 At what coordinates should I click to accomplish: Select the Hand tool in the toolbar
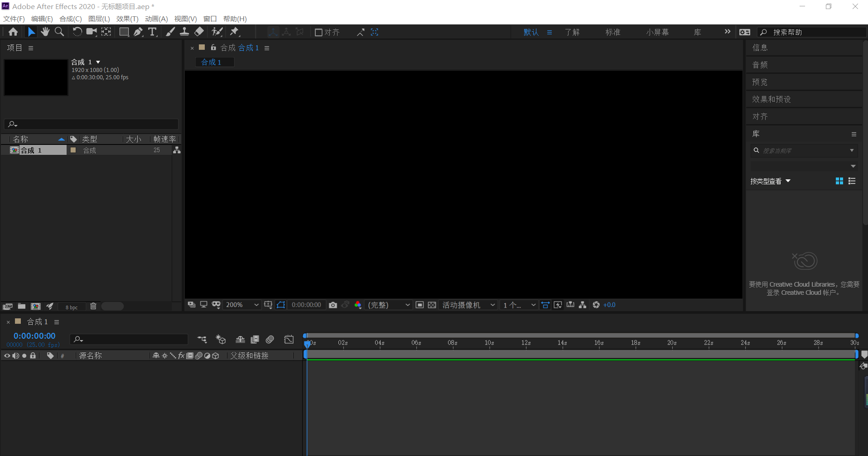(45, 32)
